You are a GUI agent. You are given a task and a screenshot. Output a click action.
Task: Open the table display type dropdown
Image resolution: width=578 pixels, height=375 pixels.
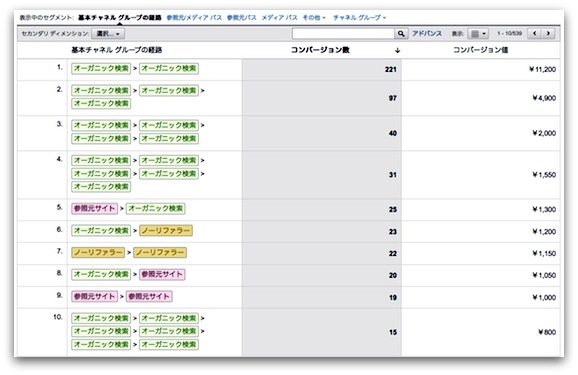478,34
